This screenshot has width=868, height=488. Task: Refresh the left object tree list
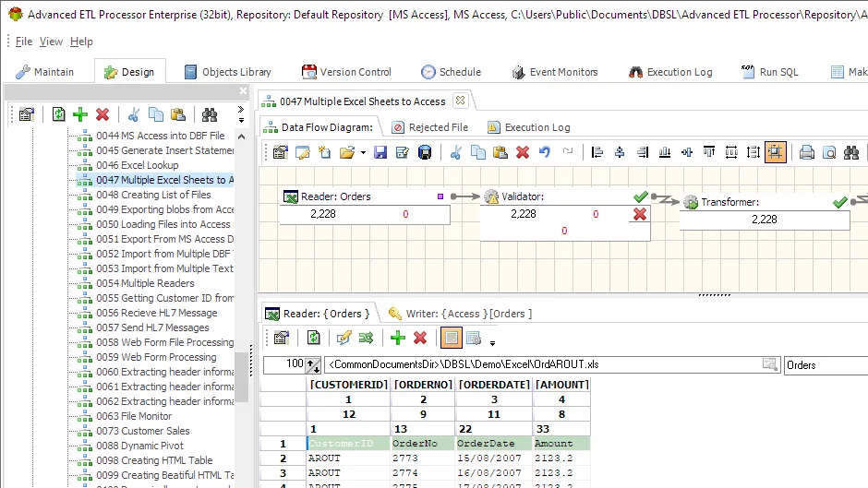(x=58, y=114)
